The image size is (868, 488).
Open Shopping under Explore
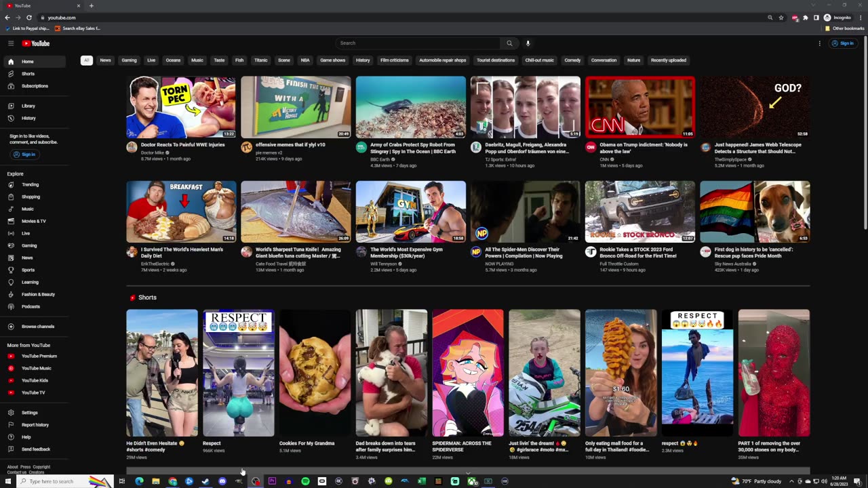click(x=33, y=197)
